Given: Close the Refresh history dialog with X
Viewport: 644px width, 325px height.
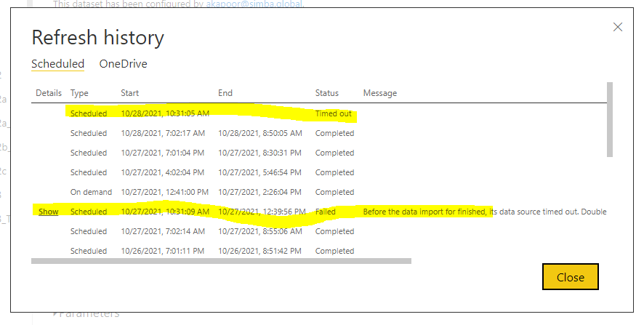Looking at the screenshot, I should pos(618,27).
